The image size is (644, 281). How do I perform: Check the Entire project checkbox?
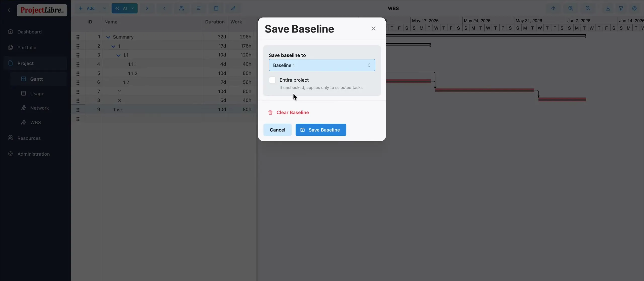tap(272, 80)
